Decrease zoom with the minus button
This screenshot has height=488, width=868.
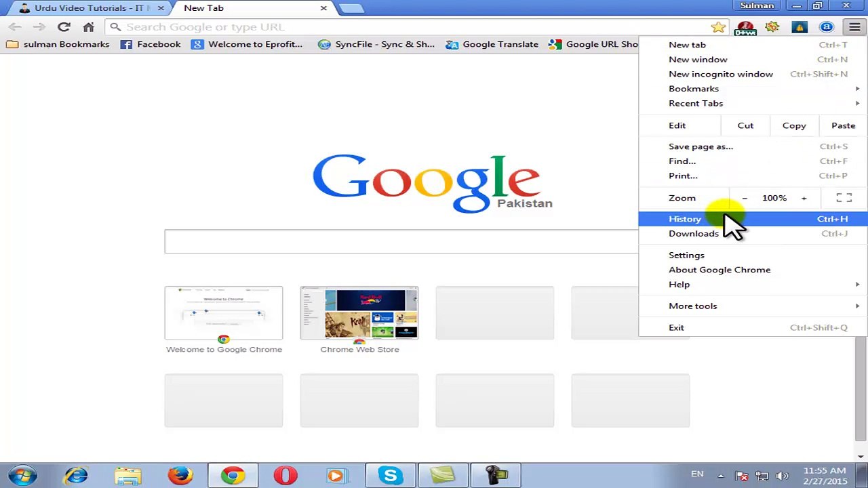coord(745,198)
